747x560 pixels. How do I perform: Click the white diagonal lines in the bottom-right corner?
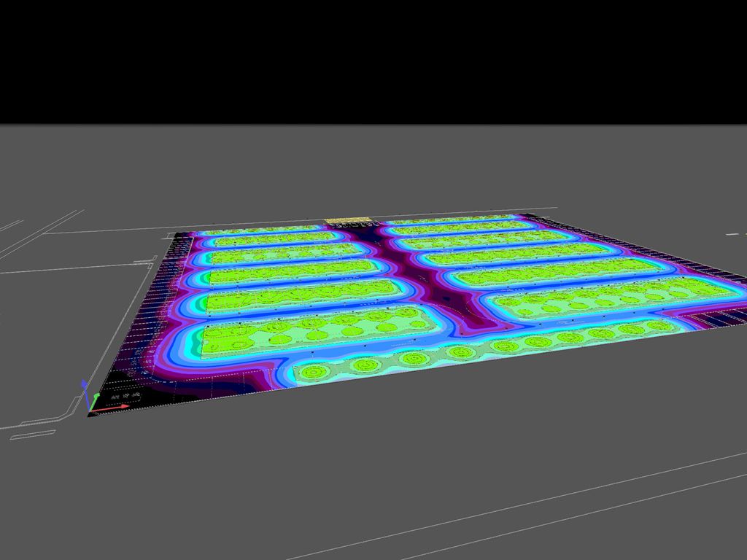pyautogui.click(x=620, y=510)
